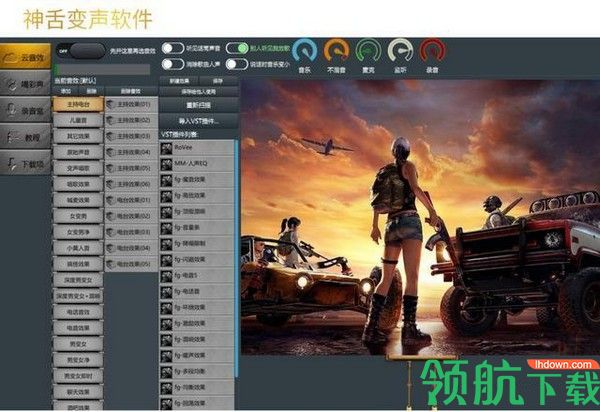600x412 pixels.
Task: Click the icon of preset 电台效果(02)
Action: 111,216
